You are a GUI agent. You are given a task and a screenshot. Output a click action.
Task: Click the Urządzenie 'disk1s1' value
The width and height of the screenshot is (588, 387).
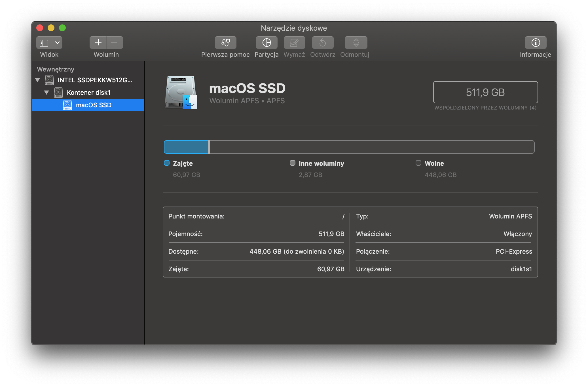521,269
